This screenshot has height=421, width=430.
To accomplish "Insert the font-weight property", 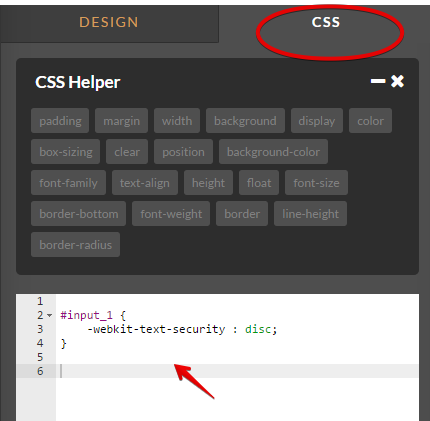I will tap(171, 214).
